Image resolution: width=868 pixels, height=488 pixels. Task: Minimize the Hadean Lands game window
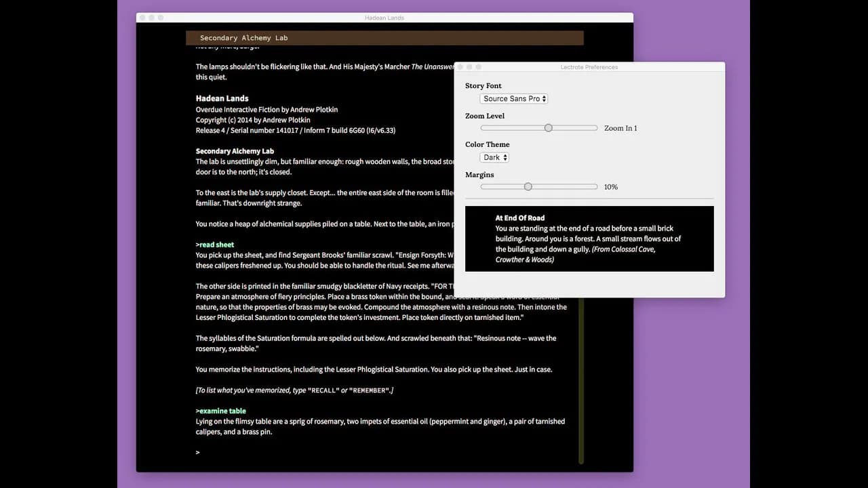pos(152,18)
